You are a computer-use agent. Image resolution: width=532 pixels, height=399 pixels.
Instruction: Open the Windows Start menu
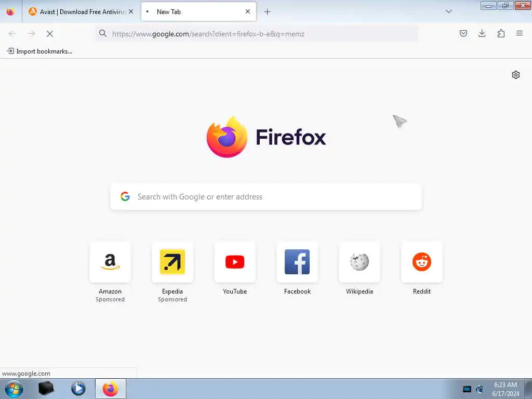click(14, 389)
